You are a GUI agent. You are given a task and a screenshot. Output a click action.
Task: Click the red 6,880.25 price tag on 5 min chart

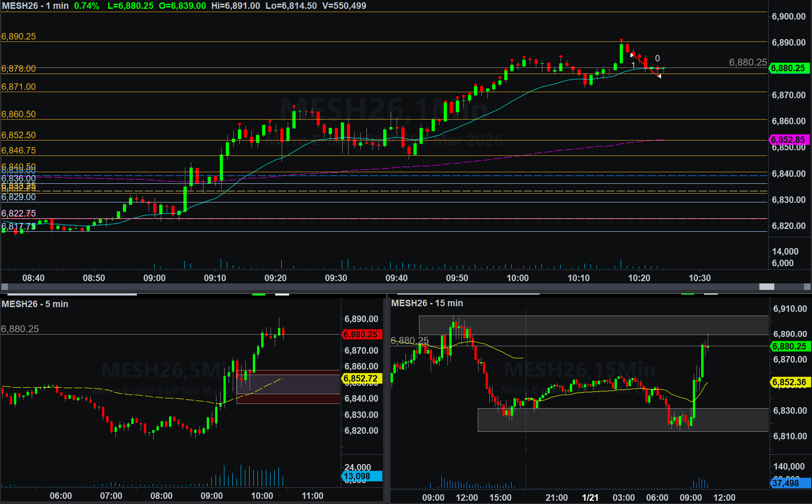(362, 335)
